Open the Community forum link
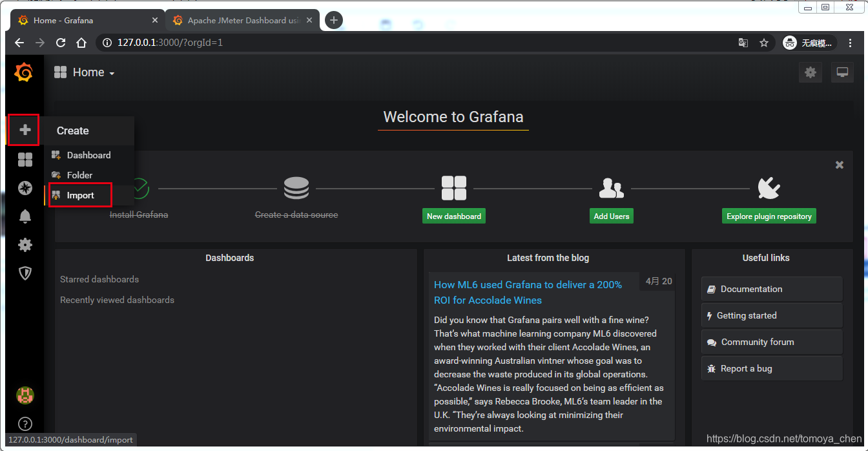This screenshot has width=868, height=451. pyautogui.click(x=772, y=342)
